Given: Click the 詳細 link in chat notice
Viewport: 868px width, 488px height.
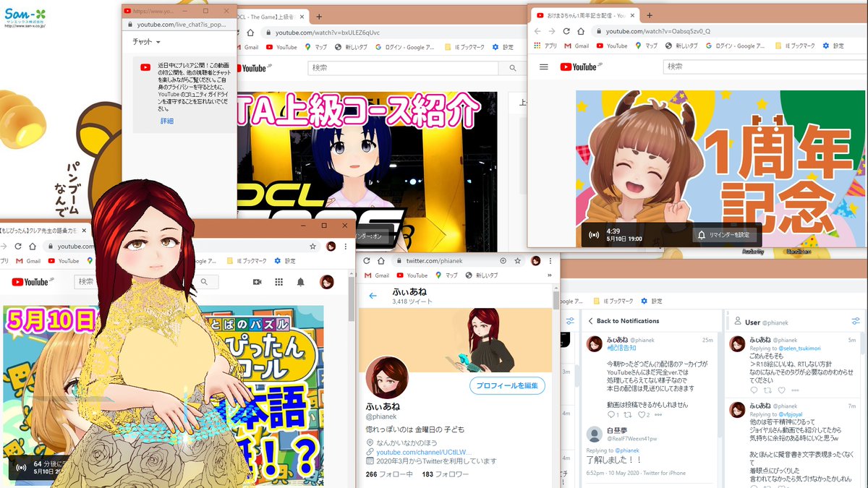Looking at the screenshot, I should point(167,121).
